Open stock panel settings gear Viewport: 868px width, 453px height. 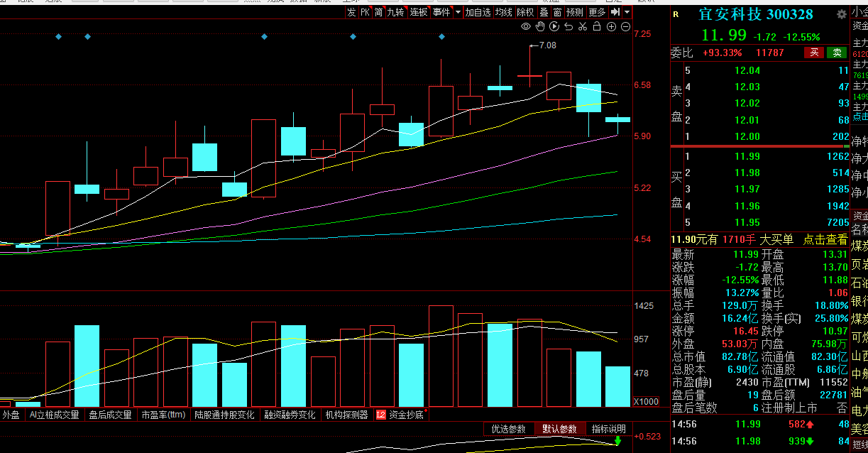[x=842, y=14]
